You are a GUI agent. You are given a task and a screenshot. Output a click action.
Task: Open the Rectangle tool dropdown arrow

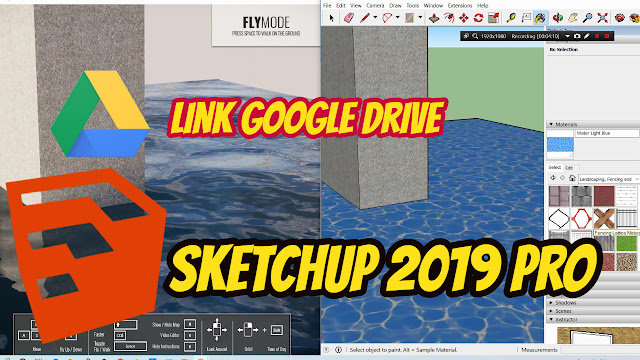[x=420, y=18]
